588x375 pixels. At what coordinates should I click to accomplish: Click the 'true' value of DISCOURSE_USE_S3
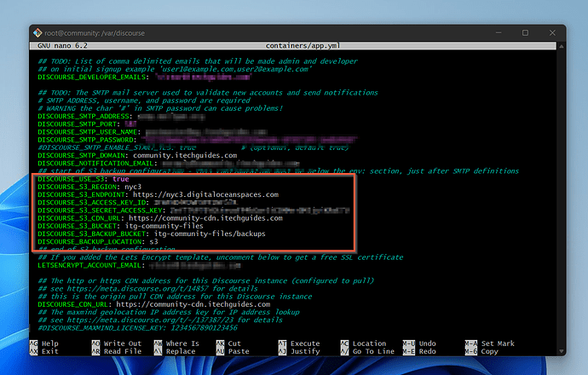tap(120, 179)
